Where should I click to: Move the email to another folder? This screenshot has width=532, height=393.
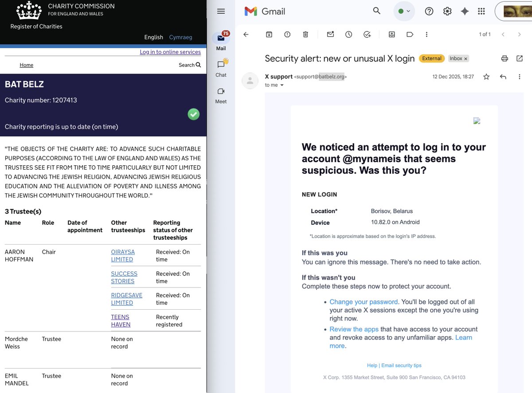point(391,34)
